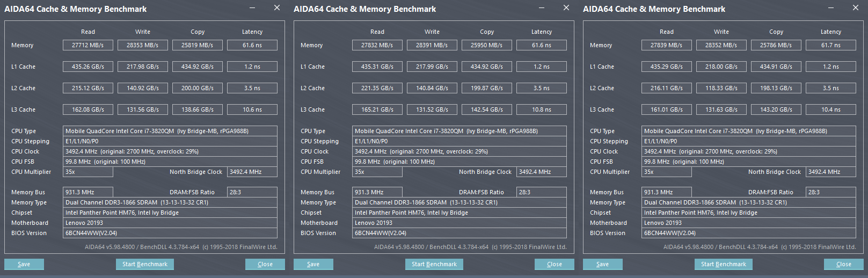Click CPU Multiplier 35x field in left window

[x=88, y=172]
